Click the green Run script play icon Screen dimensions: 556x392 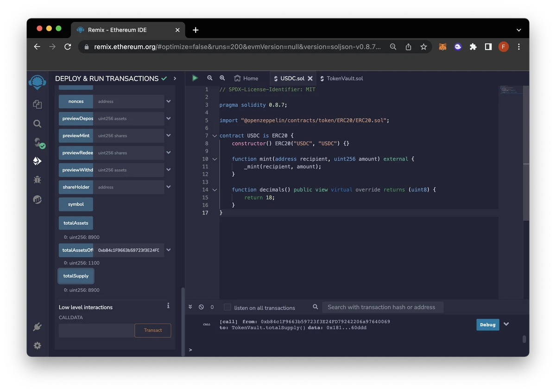pos(195,78)
